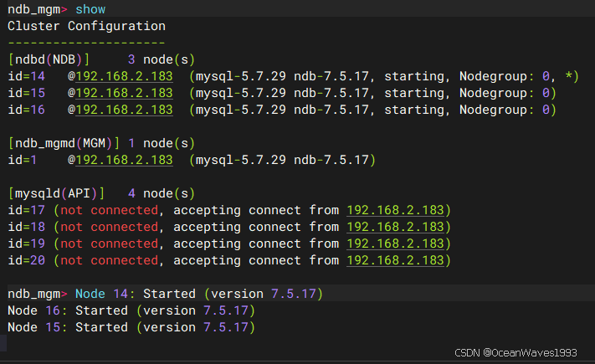Click the '4 node(s)' count text
Image resolution: width=595 pixels, height=364 pixels.
(162, 193)
